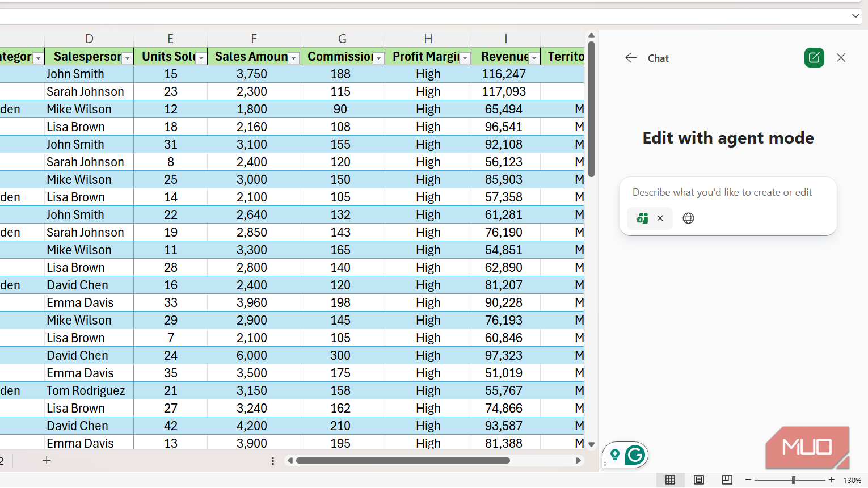Open the Category column filter dropdown

coord(38,58)
